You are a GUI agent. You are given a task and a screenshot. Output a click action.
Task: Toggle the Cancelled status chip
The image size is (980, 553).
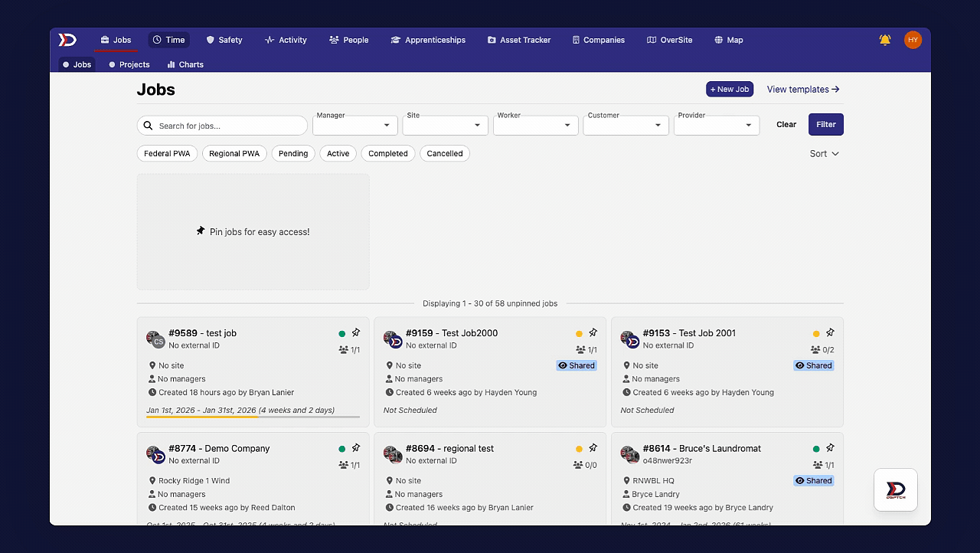[x=445, y=153]
